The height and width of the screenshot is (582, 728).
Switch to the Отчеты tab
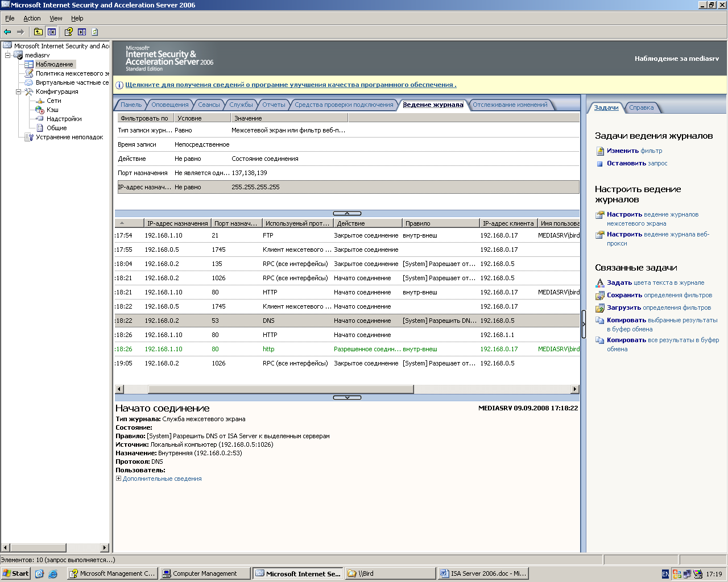(274, 105)
